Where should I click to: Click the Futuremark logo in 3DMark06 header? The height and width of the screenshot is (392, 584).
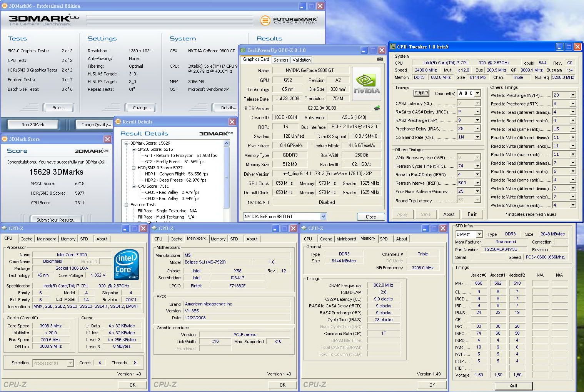289,20
